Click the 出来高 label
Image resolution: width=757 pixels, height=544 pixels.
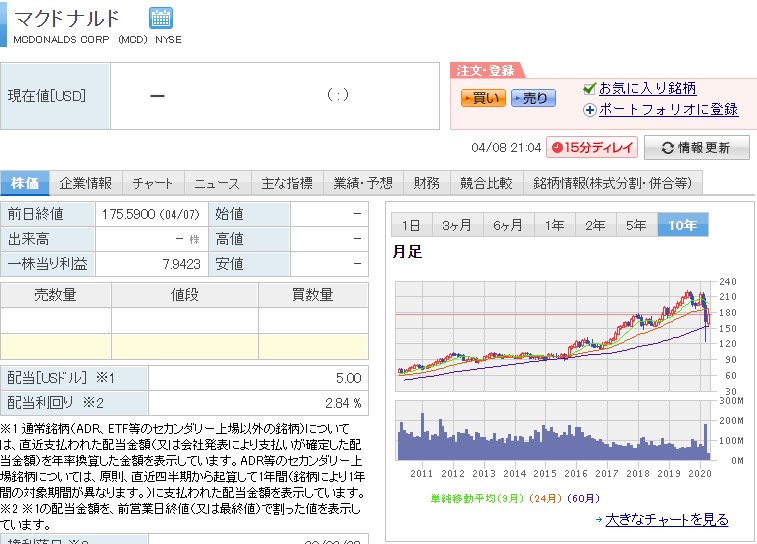pyautogui.click(x=28, y=239)
